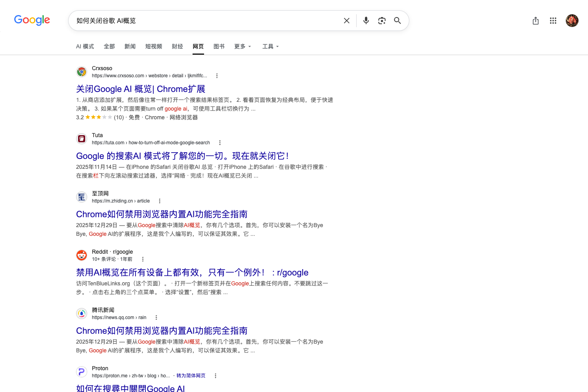Click the Reddit favicon
The image size is (588, 392).
pos(82,255)
